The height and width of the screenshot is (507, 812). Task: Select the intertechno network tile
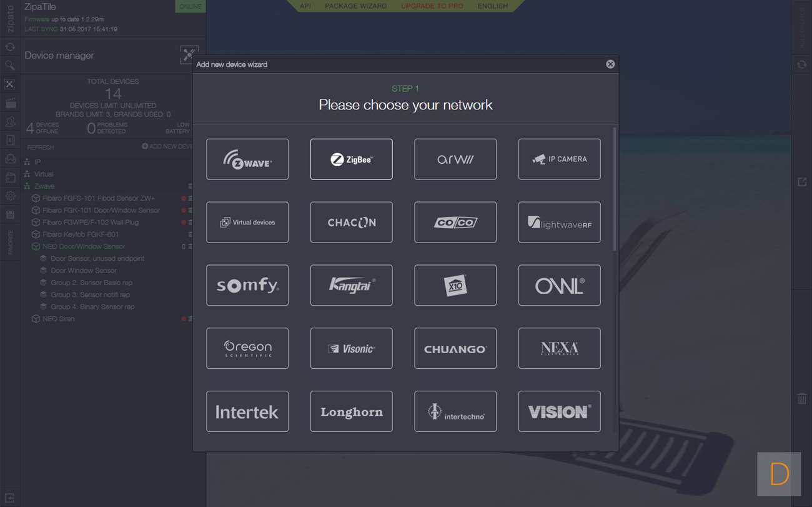tap(455, 411)
